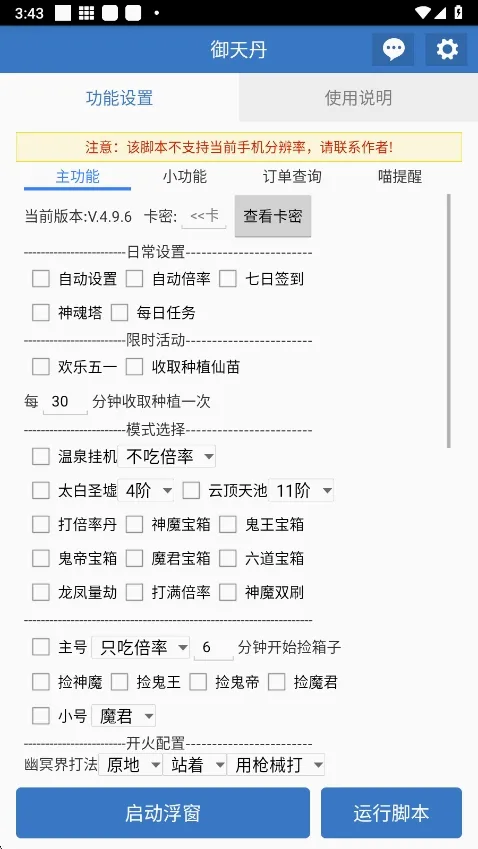This screenshot has height=849, width=478.
Task: Open settings via the gear icon
Action: point(447,49)
